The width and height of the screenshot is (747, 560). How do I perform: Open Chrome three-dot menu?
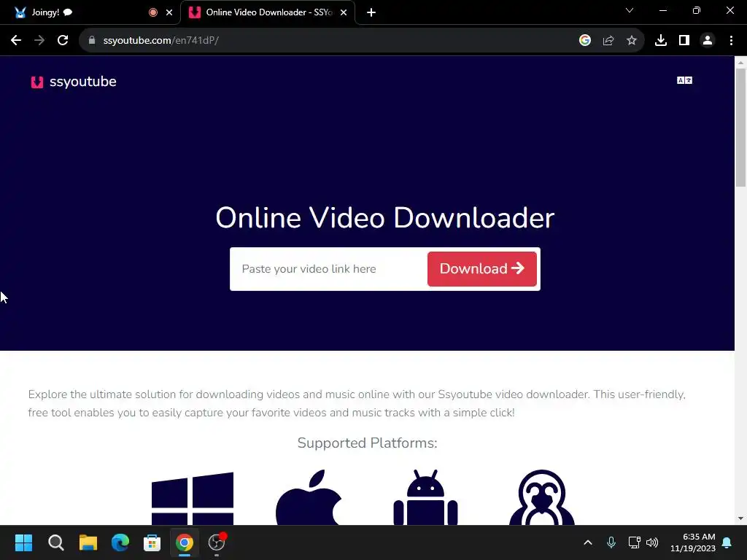[731, 41]
